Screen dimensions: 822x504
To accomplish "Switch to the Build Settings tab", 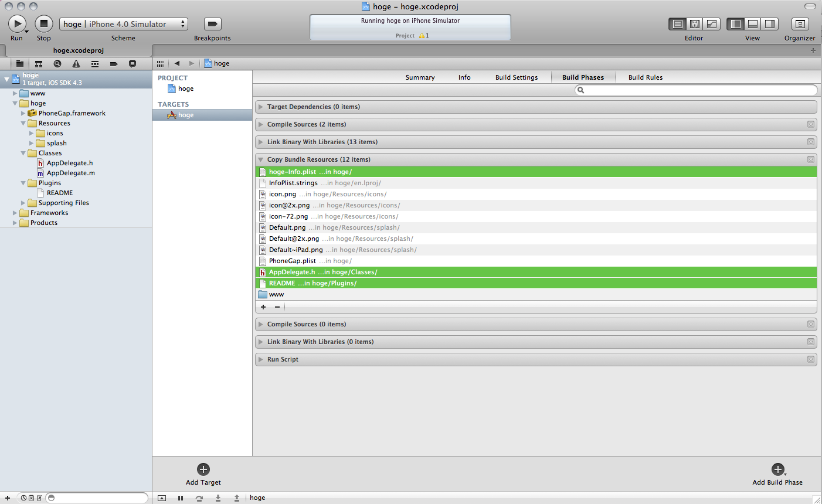I will (x=516, y=77).
